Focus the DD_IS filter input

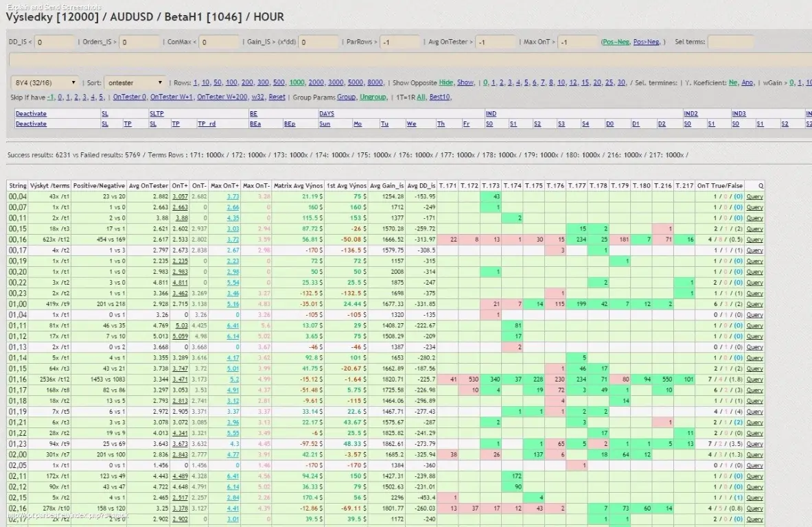click(55, 42)
